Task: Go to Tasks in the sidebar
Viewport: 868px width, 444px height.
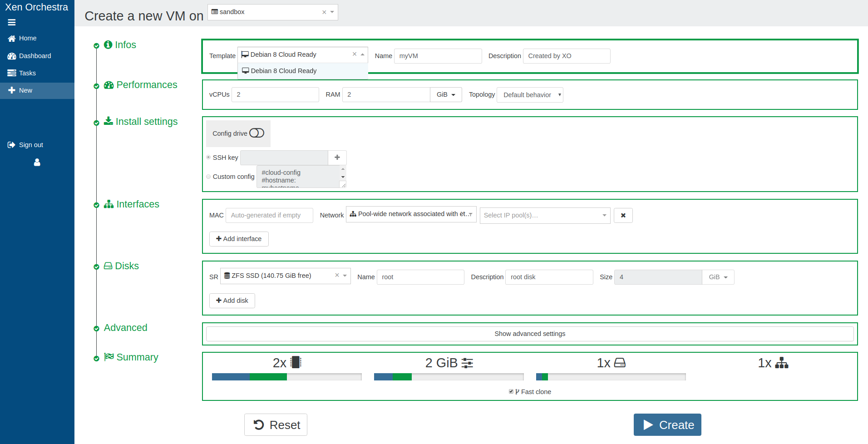Action: [27, 73]
